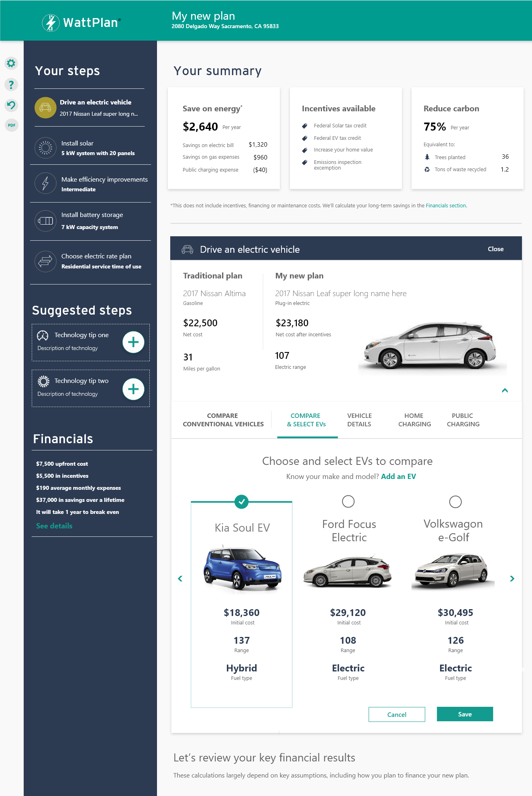Click the Technology tip two sun icon
Viewport: 532px width, 796px height.
43,381
